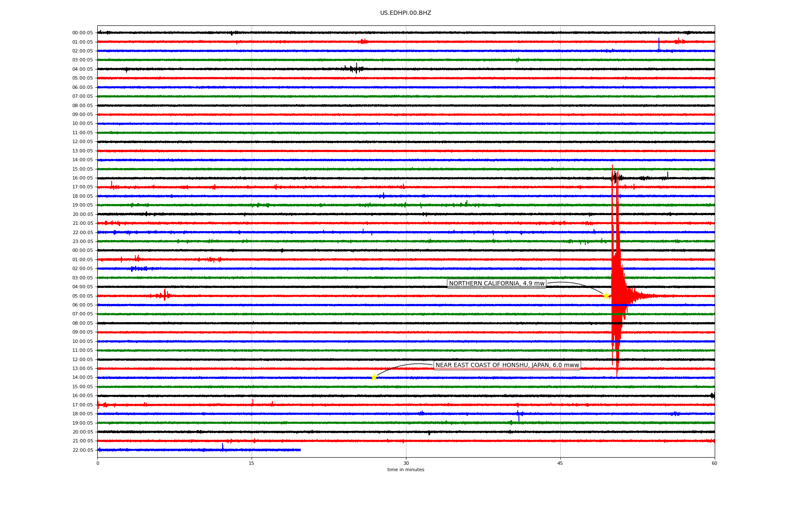Click the blue spike on the 02:00:05 top trace

[x=658, y=44]
